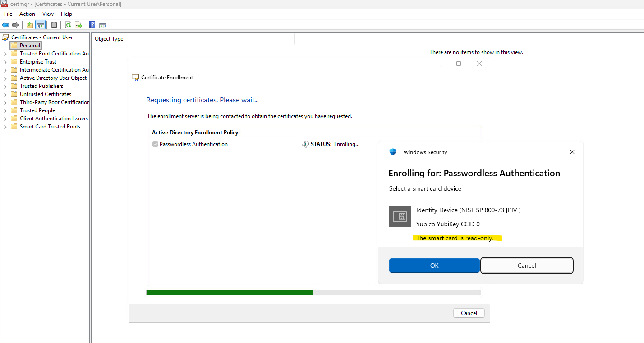Screen dimensions: 644x343
Task: Select Third-Party Root Certification folder
Action: click(50, 102)
